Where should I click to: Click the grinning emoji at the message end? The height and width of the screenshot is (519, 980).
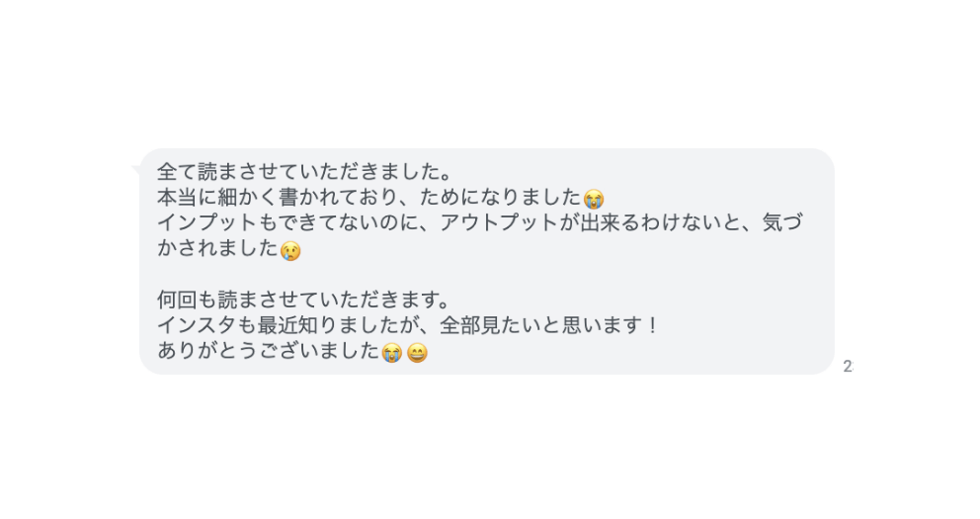tap(418, 353)
